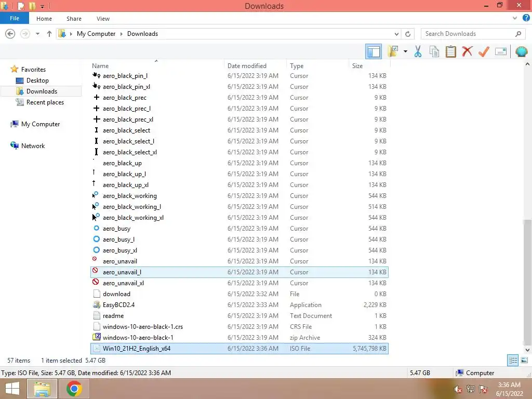Click Downloads in the address bar
This screenshot has width=532, height=399.
tap(142, 34)
